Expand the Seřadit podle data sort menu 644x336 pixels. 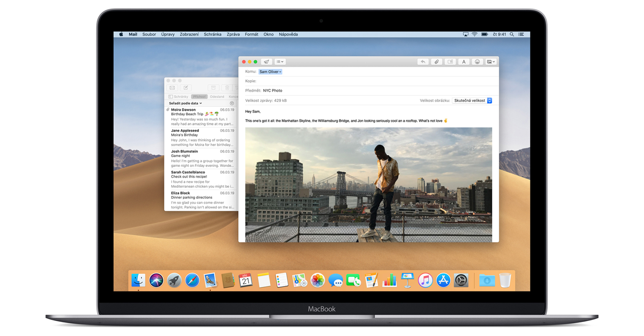click(x=185, y=103)
